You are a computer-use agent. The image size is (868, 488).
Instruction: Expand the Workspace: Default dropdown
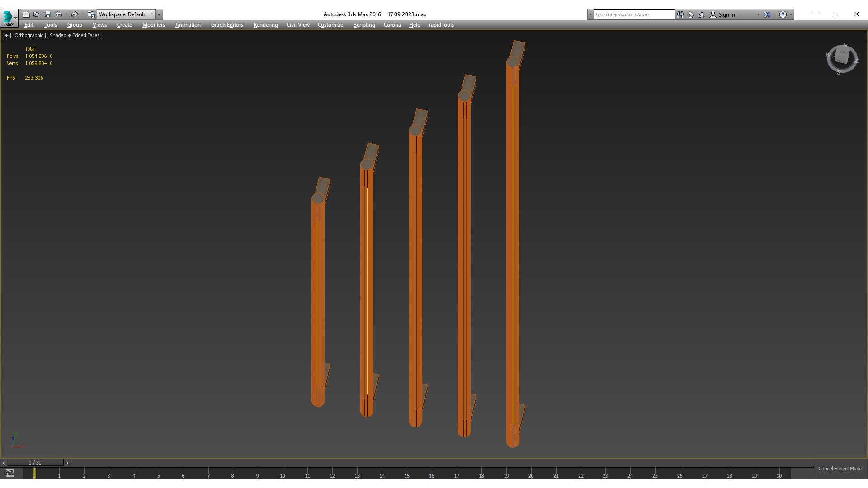[152, 14]
